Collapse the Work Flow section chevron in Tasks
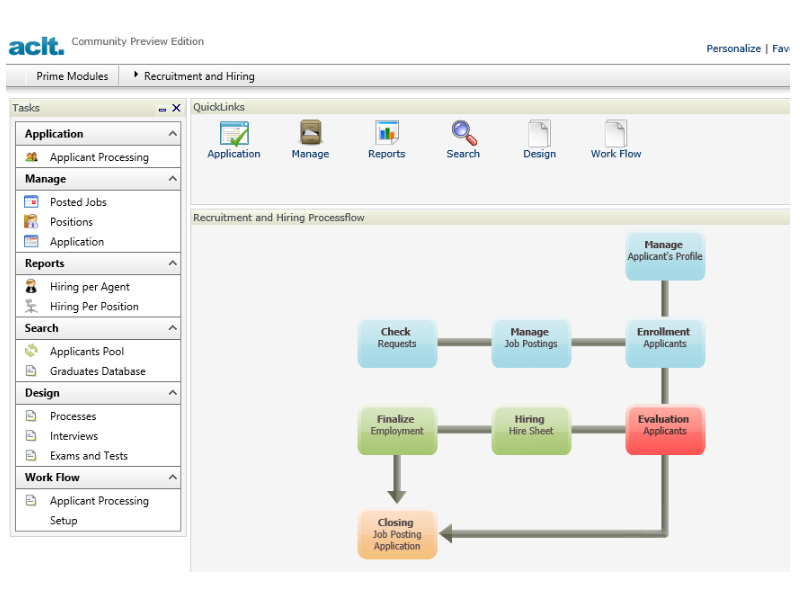Screen dimensions: 800x600 click(x=172, y=477)
